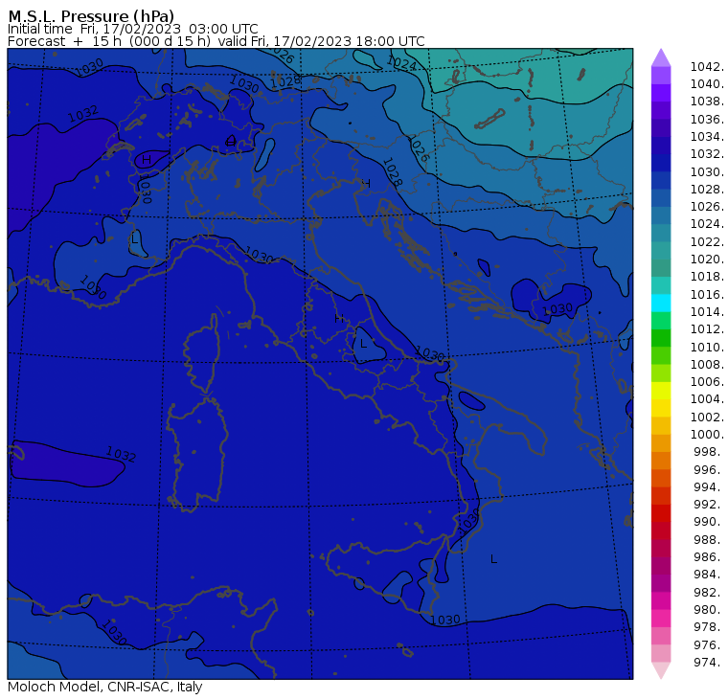
Task: Click the '1030.' legend label
Action: [x=707, y=171]
